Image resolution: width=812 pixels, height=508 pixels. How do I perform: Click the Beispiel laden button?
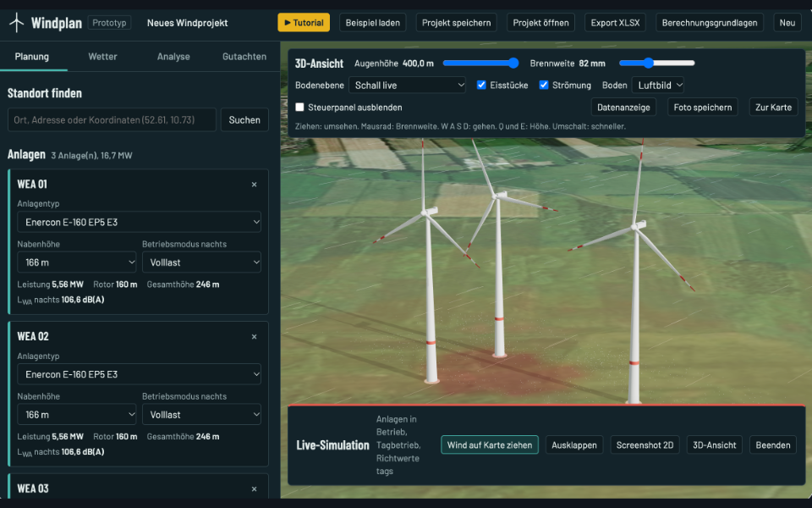click(372, 23)
